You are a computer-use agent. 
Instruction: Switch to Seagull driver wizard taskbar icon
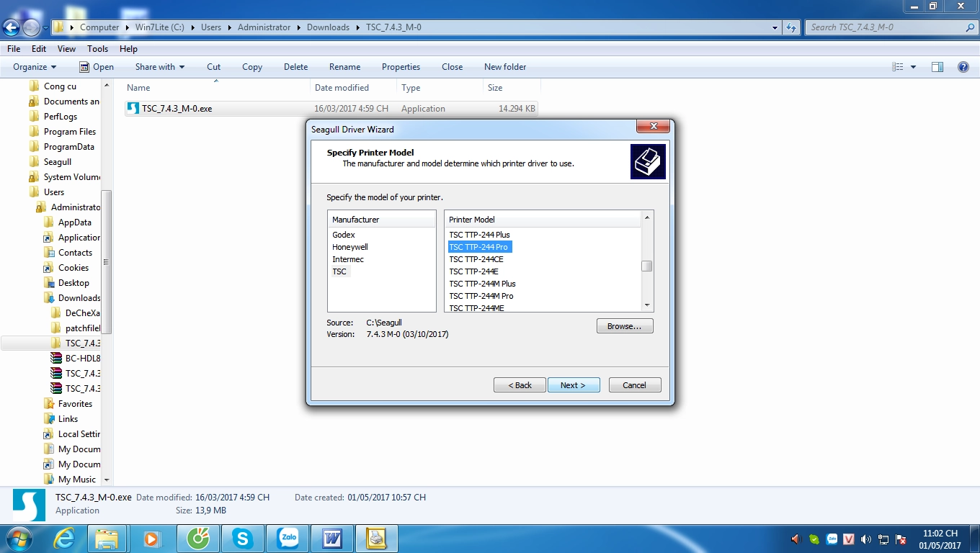(x=377, y=539)
